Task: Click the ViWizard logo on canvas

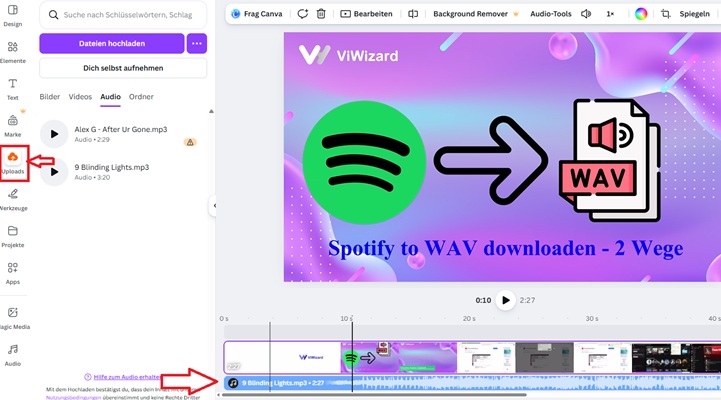Action: [x=349, y=55]
